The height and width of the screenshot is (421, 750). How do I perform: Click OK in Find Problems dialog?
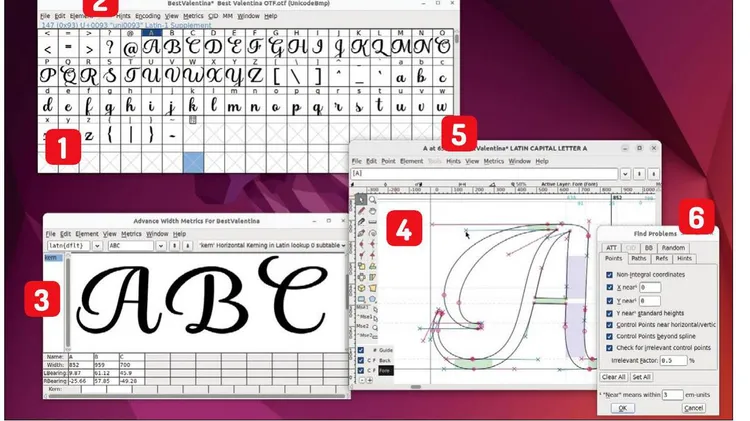click(x=623, y=408)
